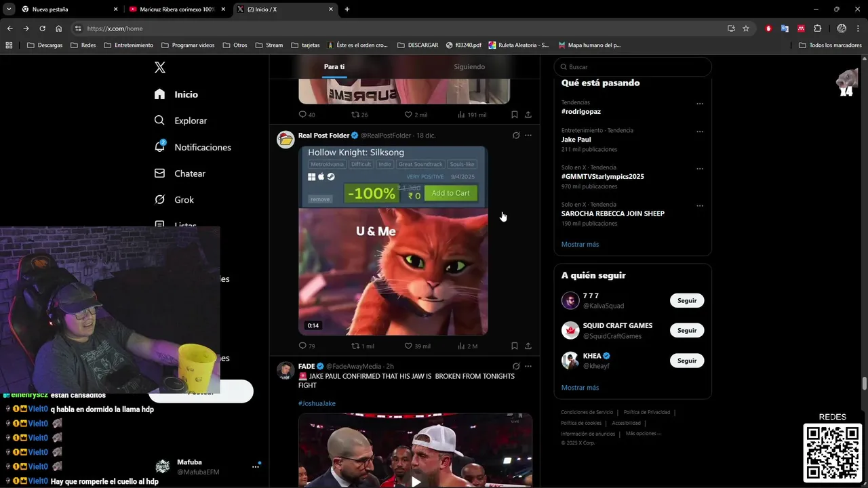Screen dimensions: 868x488
Task: Open Grok actions on Real Post Folder post
Action: (516, 136)
